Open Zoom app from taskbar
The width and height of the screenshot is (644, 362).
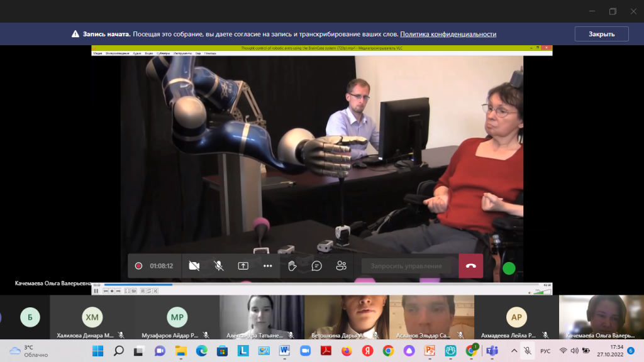[305, 351]
